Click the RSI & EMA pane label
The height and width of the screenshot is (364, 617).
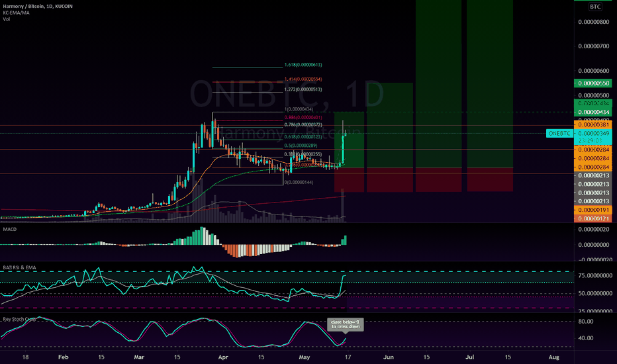coord(20,267)
